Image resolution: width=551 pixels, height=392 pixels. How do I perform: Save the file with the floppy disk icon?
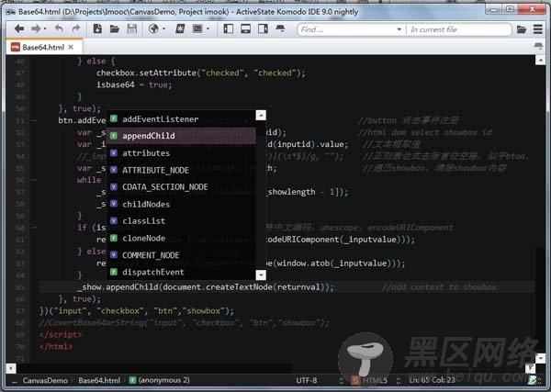(x=131, y=28)
